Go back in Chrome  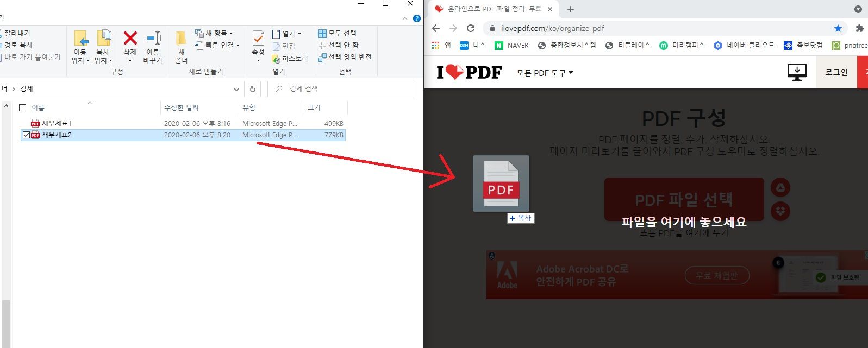coord(436,28)
